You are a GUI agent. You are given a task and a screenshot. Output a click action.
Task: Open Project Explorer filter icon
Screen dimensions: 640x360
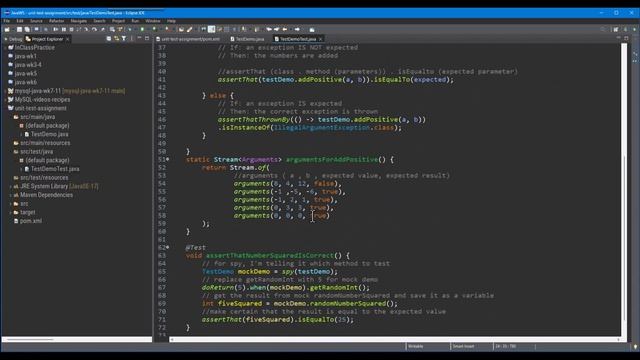pyautogui.click(x=124, y=39)
